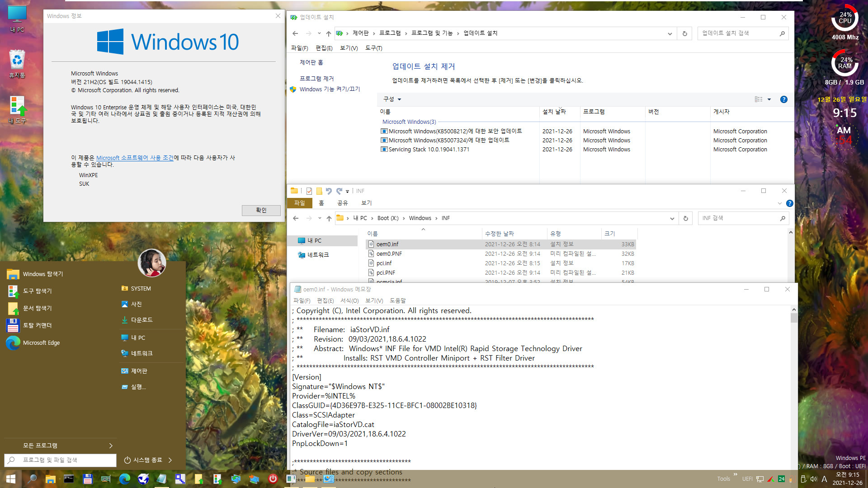Screen dimensions: 868x488
Task: Click 시스템 종료 button in start menu
Action: [143, 460]
